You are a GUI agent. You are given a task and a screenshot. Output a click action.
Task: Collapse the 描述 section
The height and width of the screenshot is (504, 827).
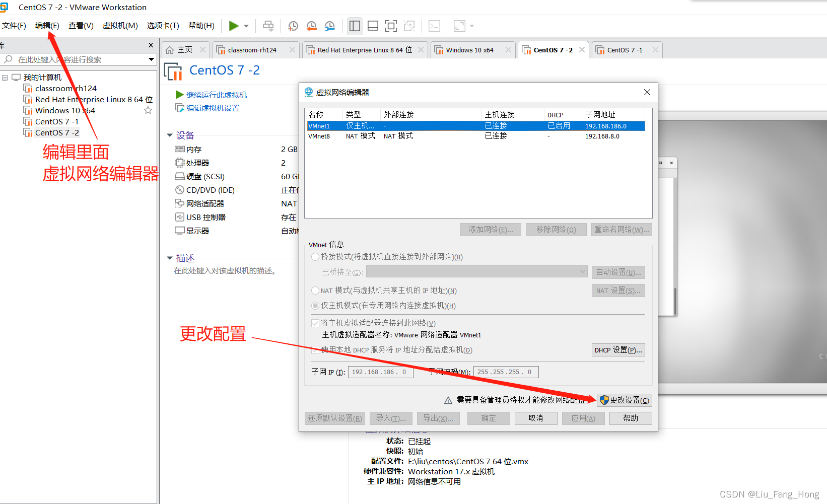click(170, 258)
